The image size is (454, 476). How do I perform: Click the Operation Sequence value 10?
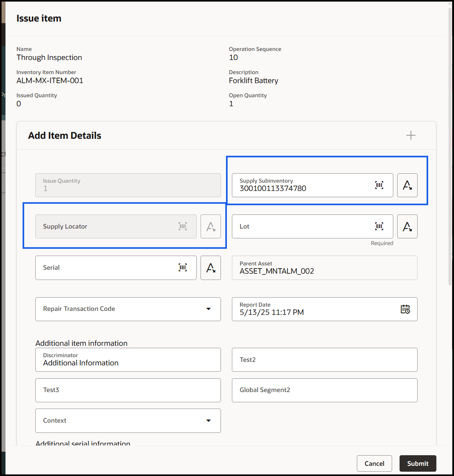(233, 58)
